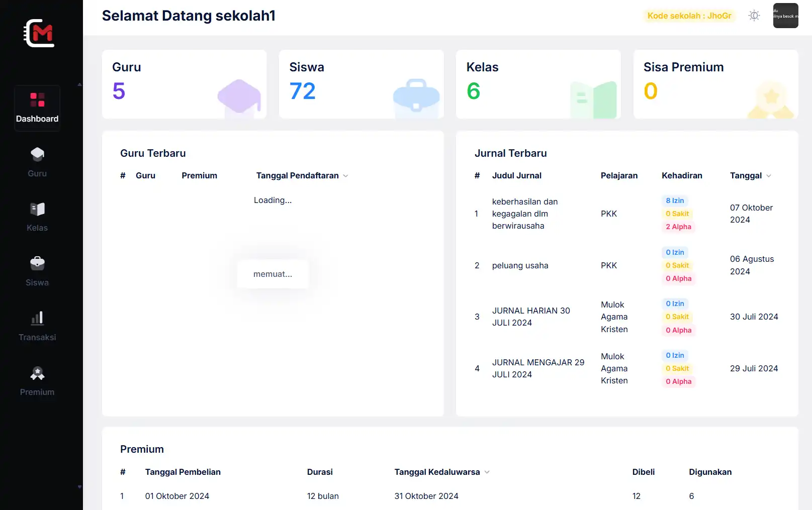Open the Siswa sidebar page
Viewport: 812px width, 510px height.
click(37, 272)
